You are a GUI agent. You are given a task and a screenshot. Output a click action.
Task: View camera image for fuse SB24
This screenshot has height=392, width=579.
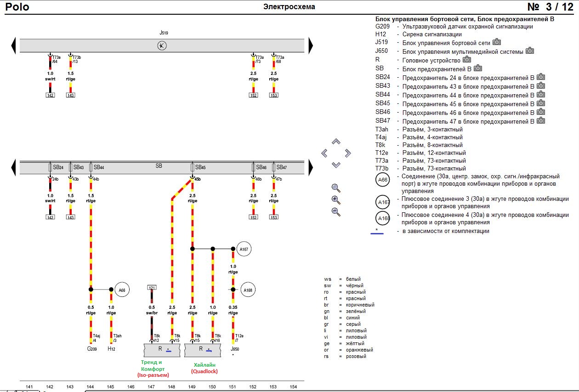[x=541, y=77]
